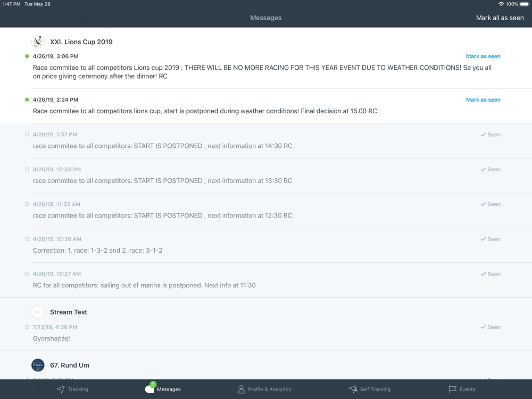Select the Gyorshajtás! message
532x399 pixels.
52,338
